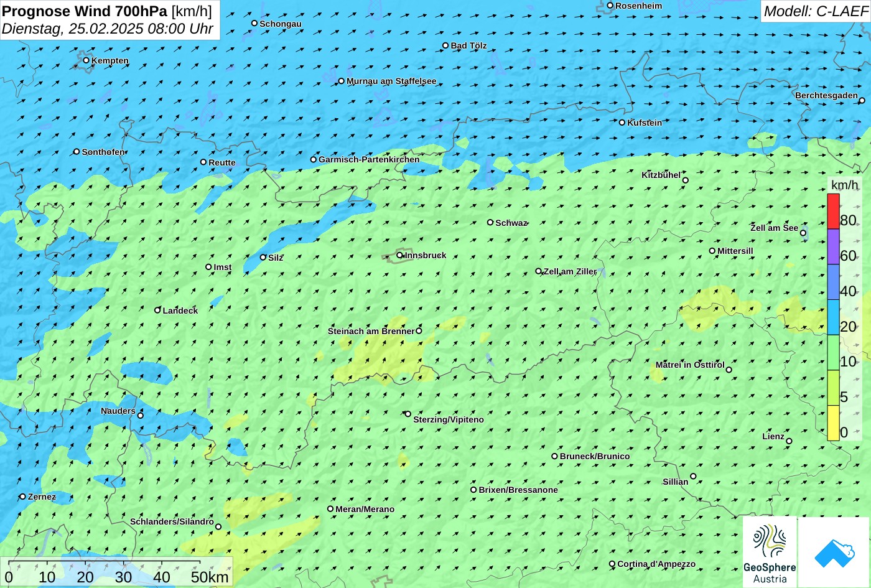Click the Schwaz marker circle

[x=490, y=222]
